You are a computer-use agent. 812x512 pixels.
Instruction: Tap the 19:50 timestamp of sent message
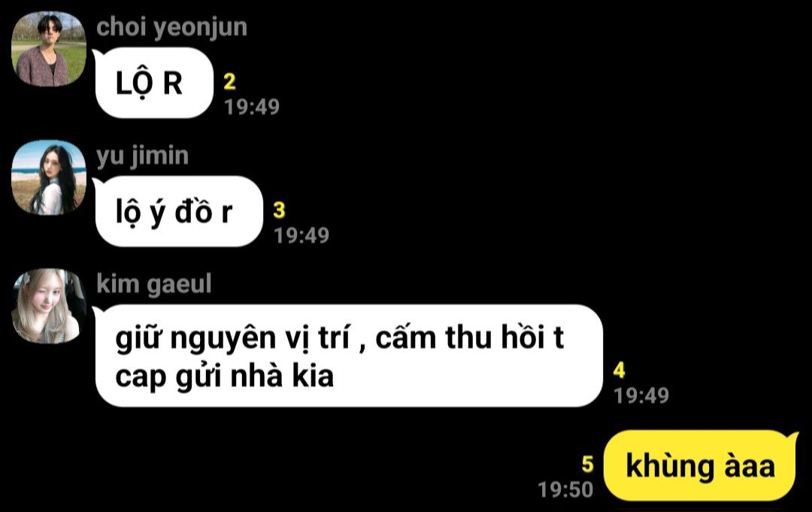pos(565,489)
